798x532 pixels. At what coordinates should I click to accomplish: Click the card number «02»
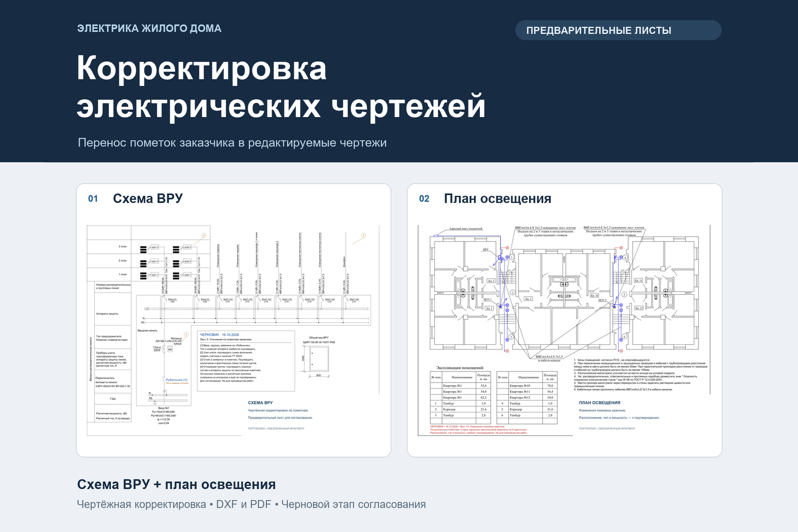(424, 199)
